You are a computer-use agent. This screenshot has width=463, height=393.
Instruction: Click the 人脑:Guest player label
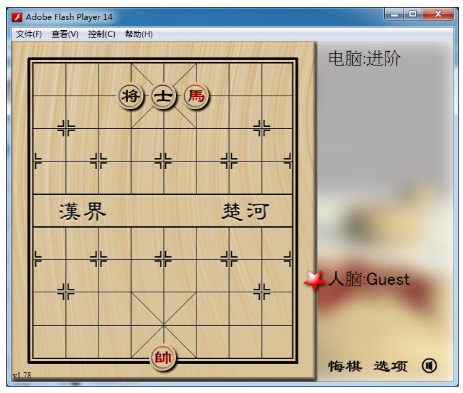coord(369,279)
